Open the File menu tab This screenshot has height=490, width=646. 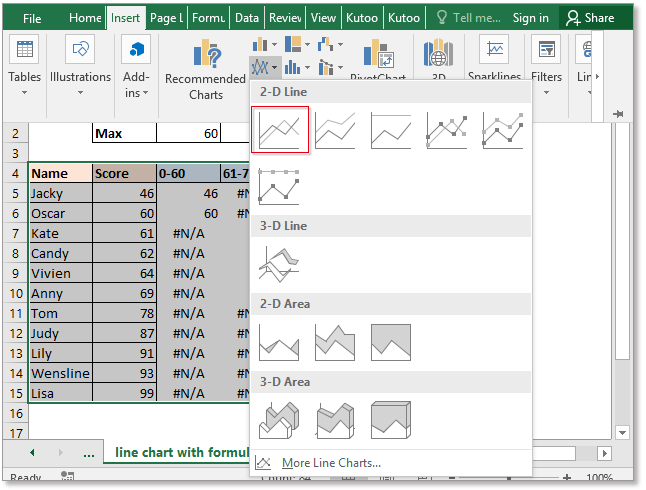coord(32,18)
